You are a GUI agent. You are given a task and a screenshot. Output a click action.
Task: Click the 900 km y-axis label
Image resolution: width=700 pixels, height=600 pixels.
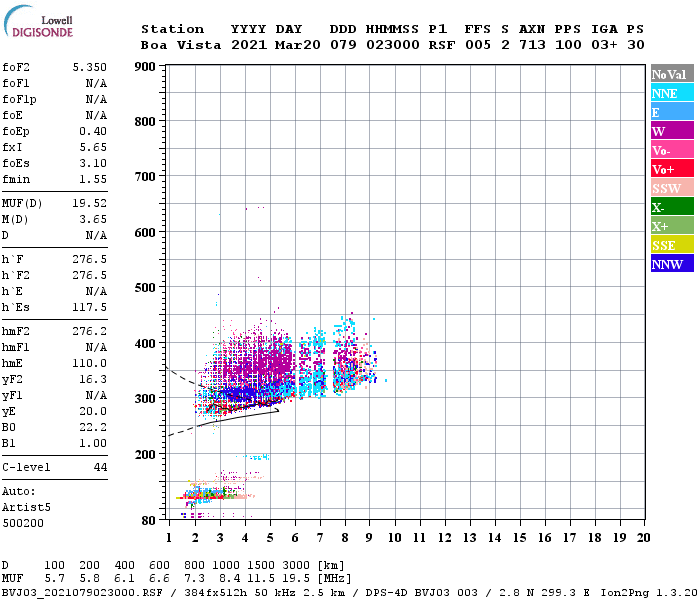coord(145,67)
